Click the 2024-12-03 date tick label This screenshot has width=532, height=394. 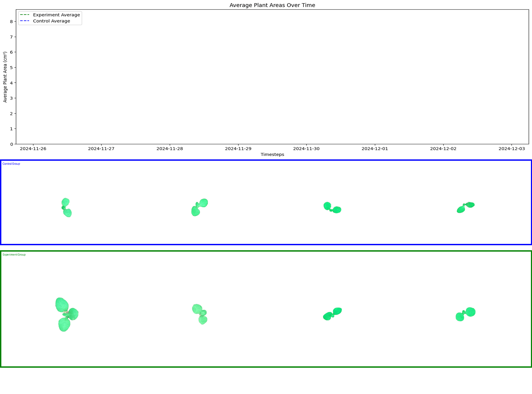pyautogui.click(x=512, y=149)
